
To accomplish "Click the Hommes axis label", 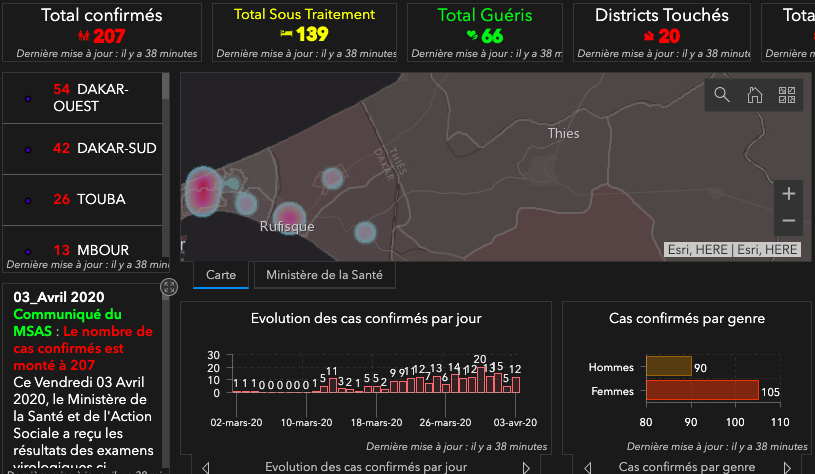I will click(611, 367).
